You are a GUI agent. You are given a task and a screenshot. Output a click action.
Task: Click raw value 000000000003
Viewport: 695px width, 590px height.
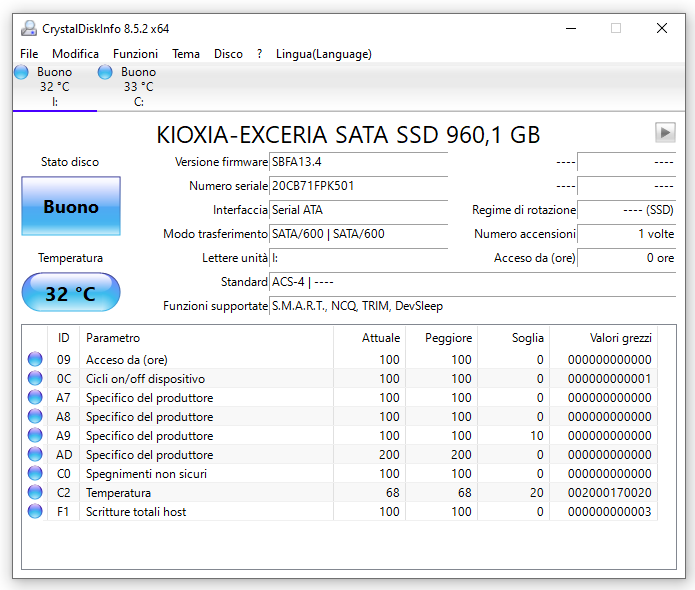[609, 512]
